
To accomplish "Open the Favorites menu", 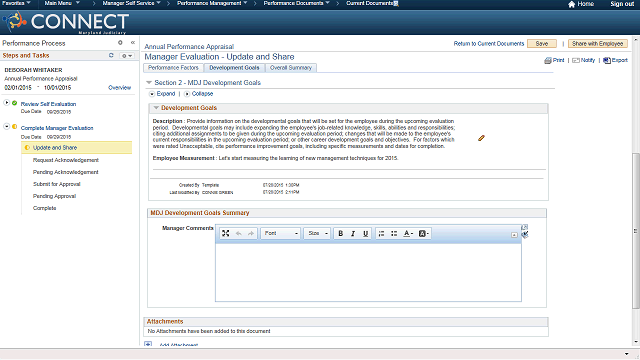I will (16, 3).
